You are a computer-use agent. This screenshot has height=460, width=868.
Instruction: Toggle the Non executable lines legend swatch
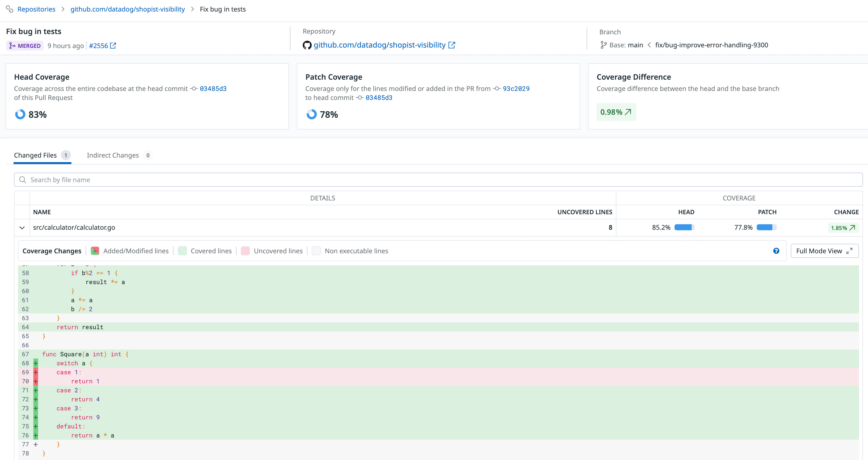[x=316, y=251]
